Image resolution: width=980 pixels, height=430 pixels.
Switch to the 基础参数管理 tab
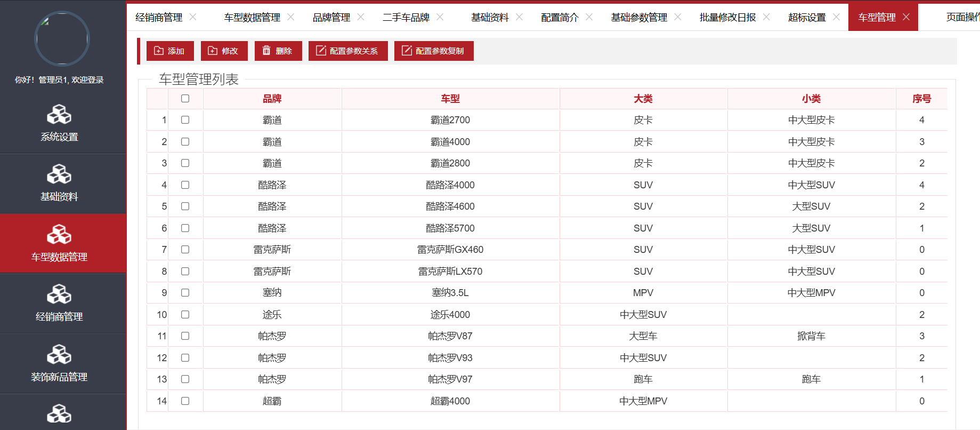(638, 18)
